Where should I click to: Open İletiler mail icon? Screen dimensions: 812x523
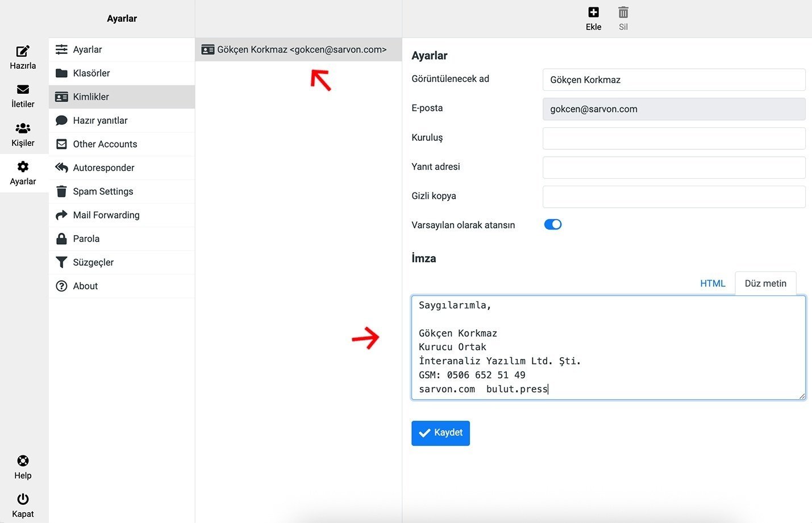pyautogui.click(x=23, y=90)
